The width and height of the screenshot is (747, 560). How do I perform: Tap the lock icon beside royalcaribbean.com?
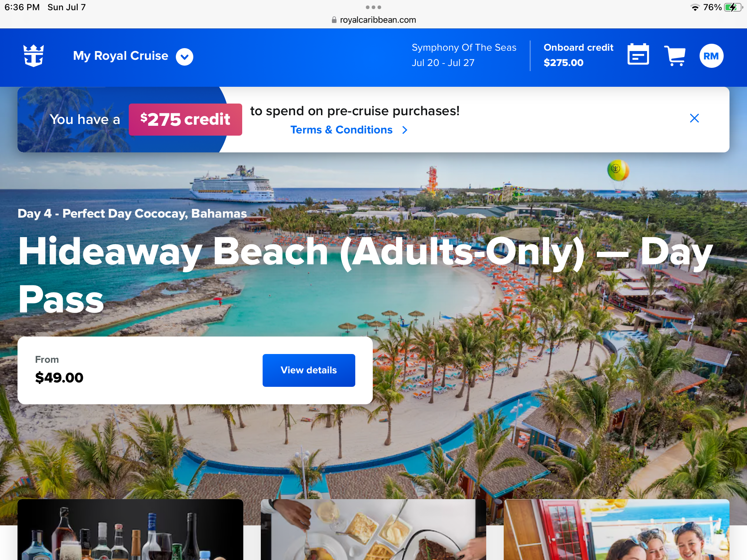click(x=334, y=20)
